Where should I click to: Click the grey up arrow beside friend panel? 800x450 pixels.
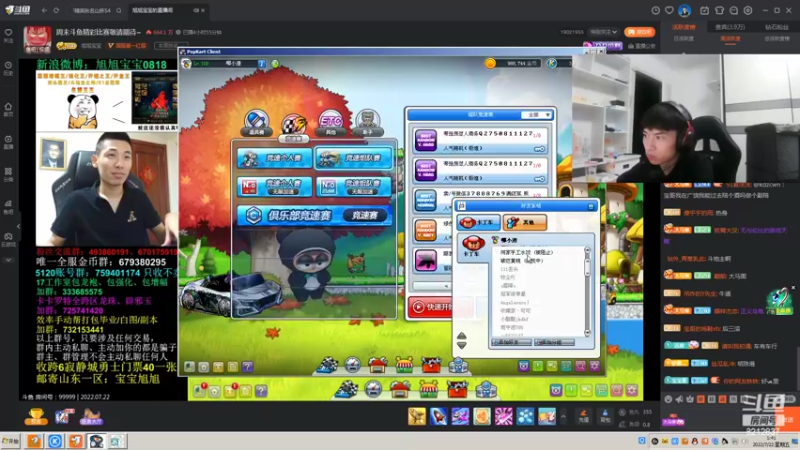coord(462,336)
